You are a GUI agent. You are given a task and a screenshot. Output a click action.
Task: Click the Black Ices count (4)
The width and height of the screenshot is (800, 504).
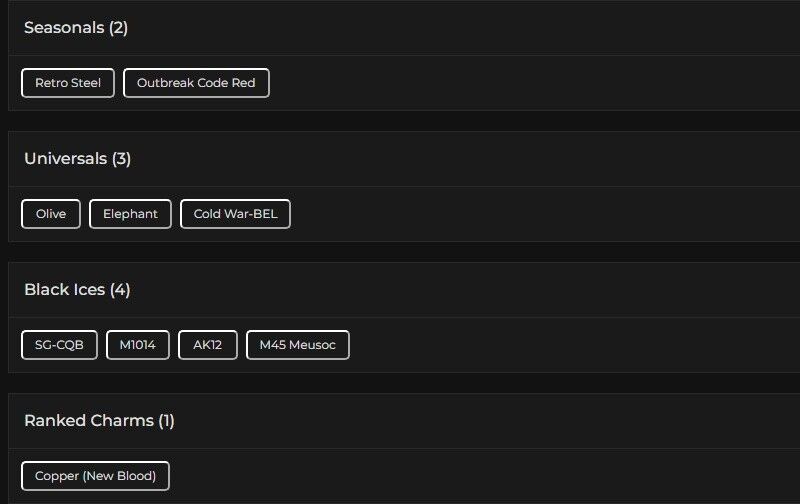pyautogui.click(x=120, y=290)
